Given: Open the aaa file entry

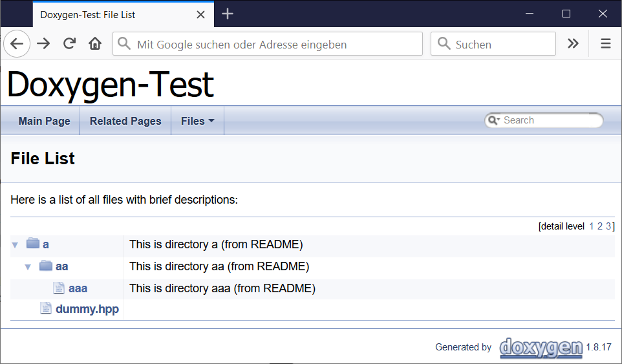Looking at the screenshot, I should [x=78, y=288].
